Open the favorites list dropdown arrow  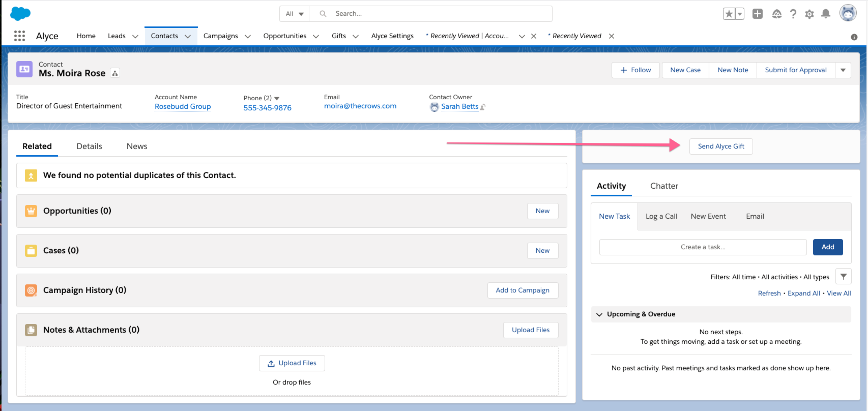pos(740,14)
